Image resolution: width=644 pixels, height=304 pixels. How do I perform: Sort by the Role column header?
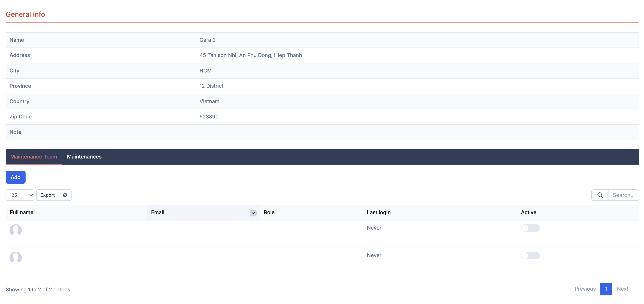point(269,212)
